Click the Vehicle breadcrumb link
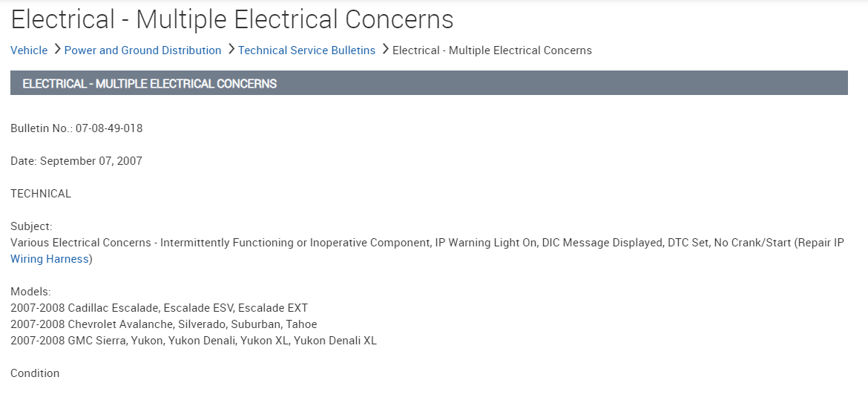868x403 pixels. point(29,50)
